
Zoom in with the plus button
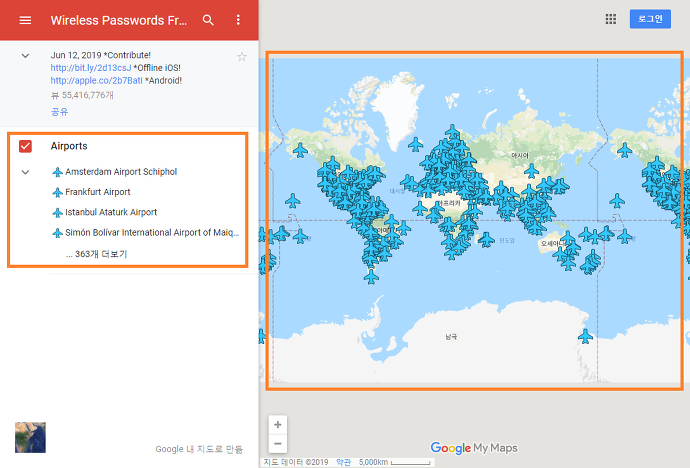click(x=278, y=424)
